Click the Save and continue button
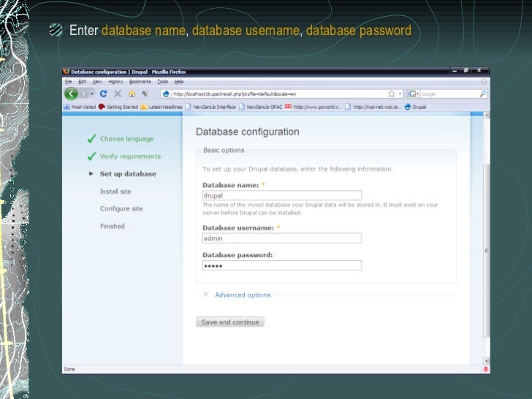The height and width of the screenshot is (399, 532). (230, 322)
